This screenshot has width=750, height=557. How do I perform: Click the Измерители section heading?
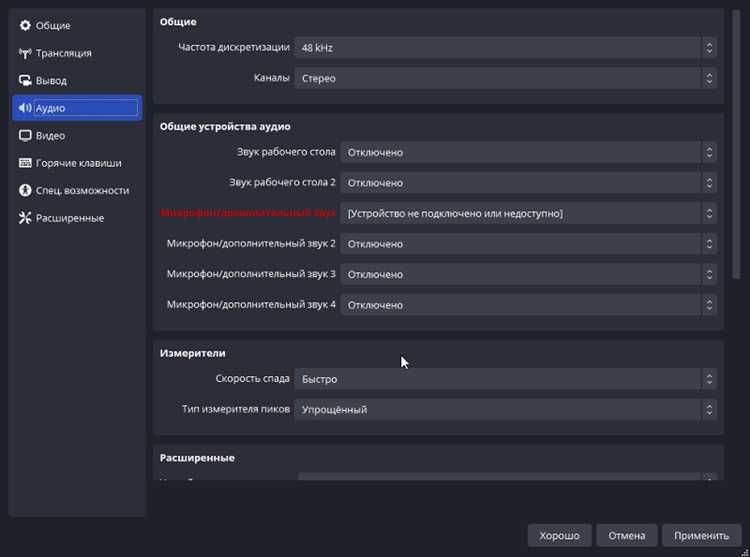pos(192,353)
